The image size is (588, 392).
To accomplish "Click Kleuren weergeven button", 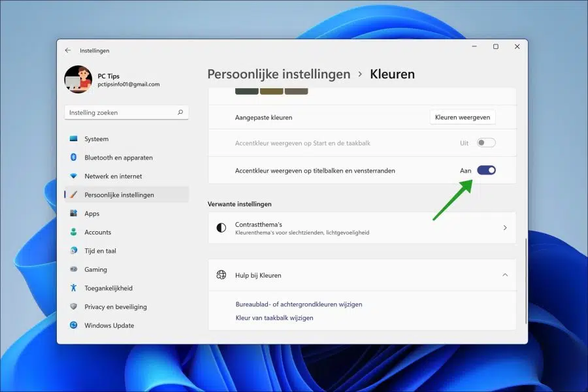I will point(463,117).
